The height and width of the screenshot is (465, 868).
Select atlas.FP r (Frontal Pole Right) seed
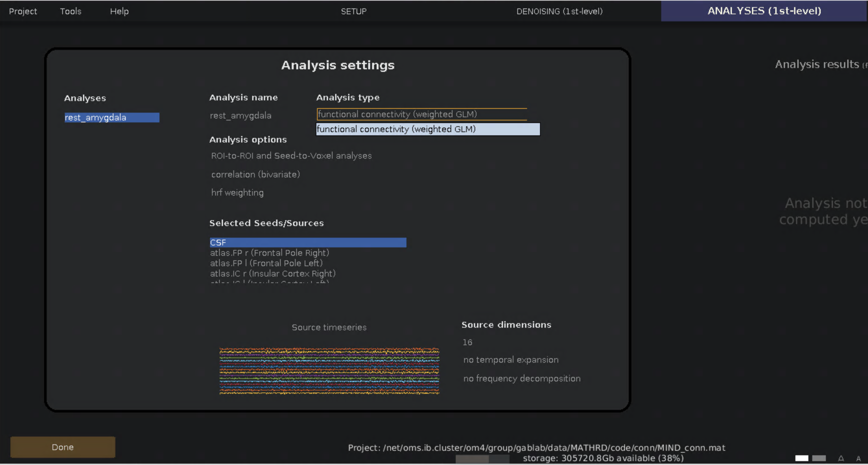269,253
